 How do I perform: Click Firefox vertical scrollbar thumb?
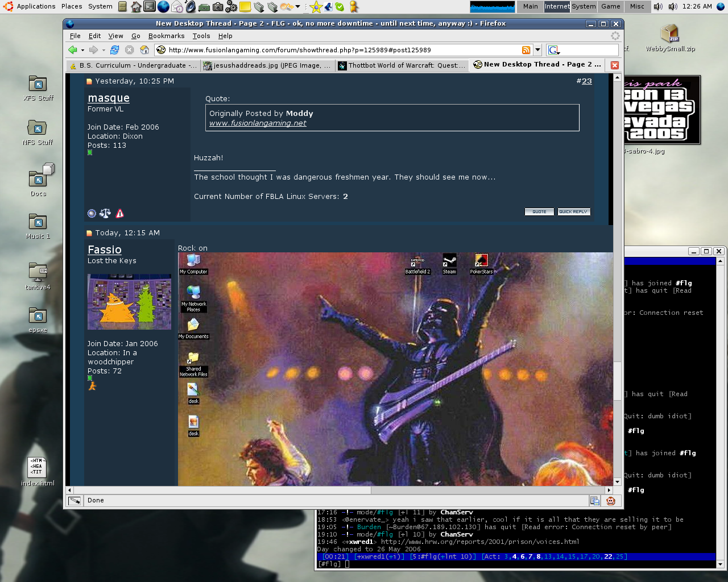tap(618, 381)
